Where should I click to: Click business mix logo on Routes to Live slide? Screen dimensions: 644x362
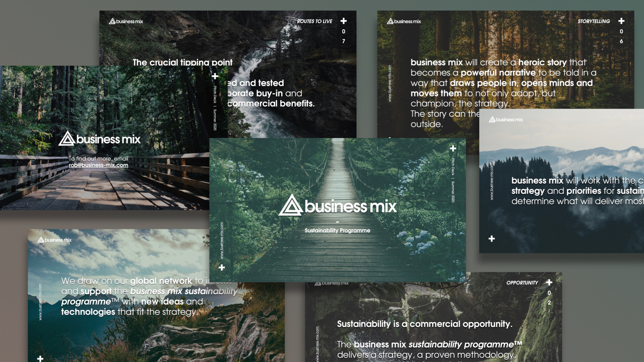tap(126, 21)
